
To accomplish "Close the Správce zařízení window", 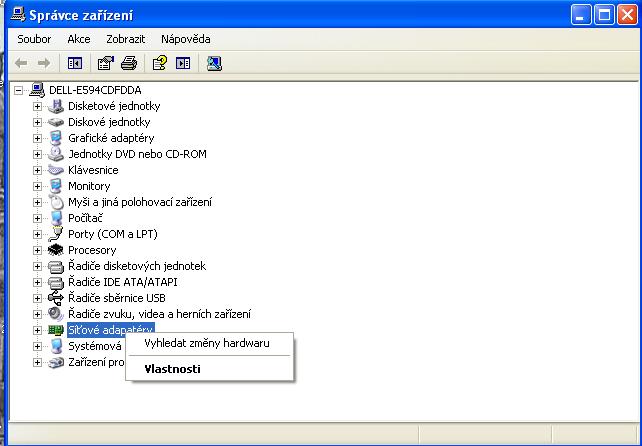I will tap(627, 15).
